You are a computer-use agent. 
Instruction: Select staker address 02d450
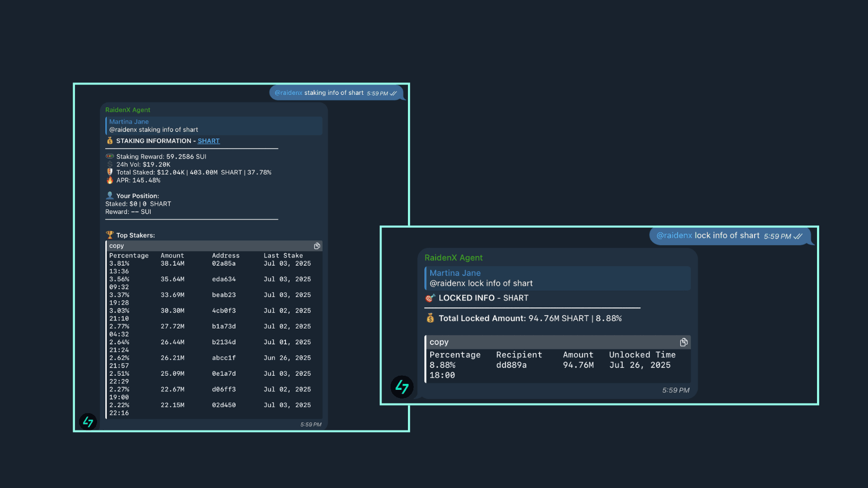(x=224, y=405)
